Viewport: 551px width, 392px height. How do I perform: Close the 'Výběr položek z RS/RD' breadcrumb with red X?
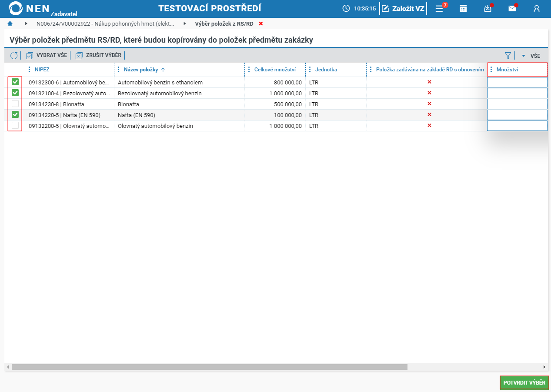click(x=260, y=23)
